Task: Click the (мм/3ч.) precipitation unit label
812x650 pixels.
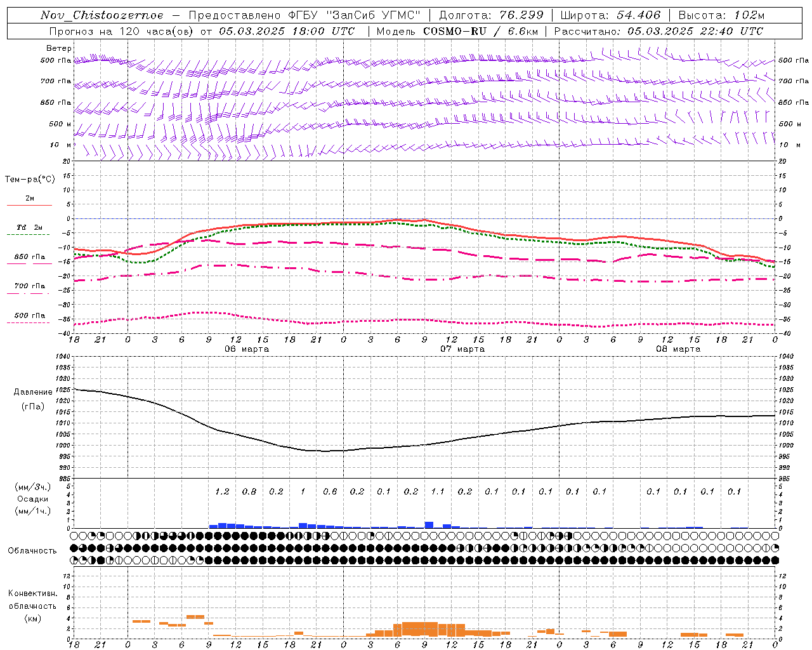Action: coord(32,487)
